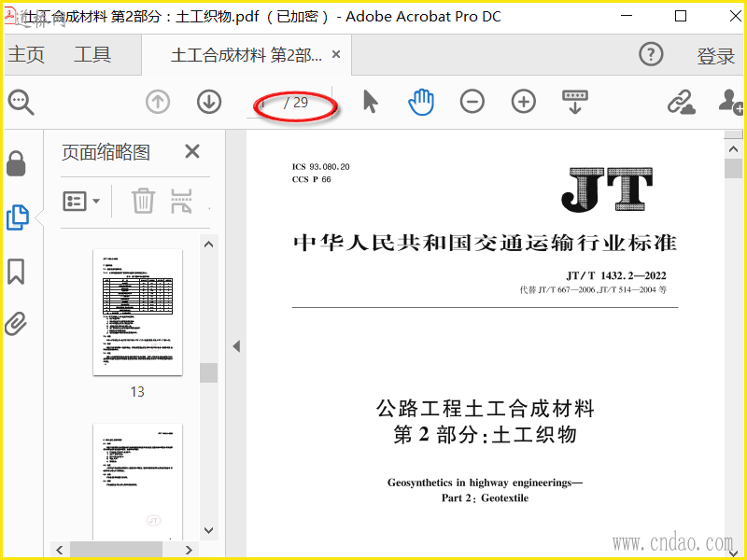This screenshot has height=560, width=747.
Task: Close the page thumbnails panel
Action: click(192, 152)
